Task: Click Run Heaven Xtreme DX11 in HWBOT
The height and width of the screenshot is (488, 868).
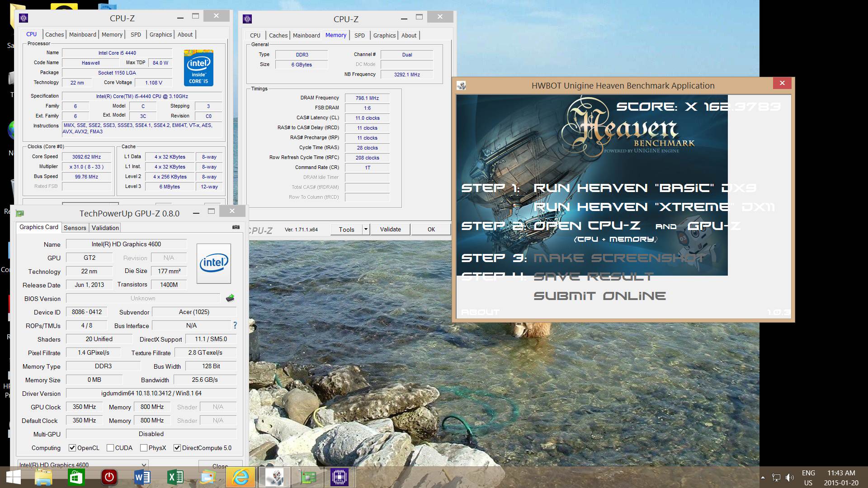Action: point(654,207)
